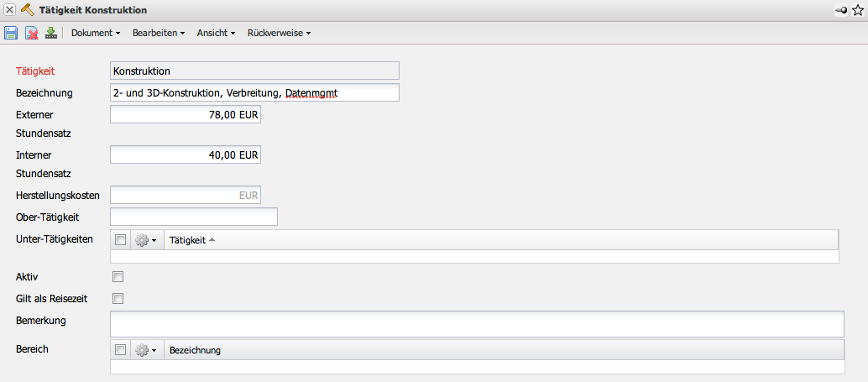Tick the Gilt als Reisezeit checkbox

[x=118, y=298]
